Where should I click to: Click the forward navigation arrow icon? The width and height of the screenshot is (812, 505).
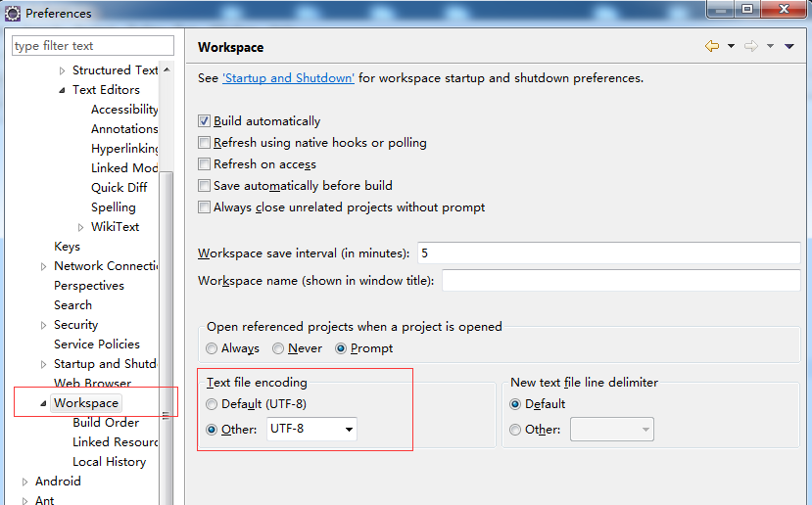750,46
